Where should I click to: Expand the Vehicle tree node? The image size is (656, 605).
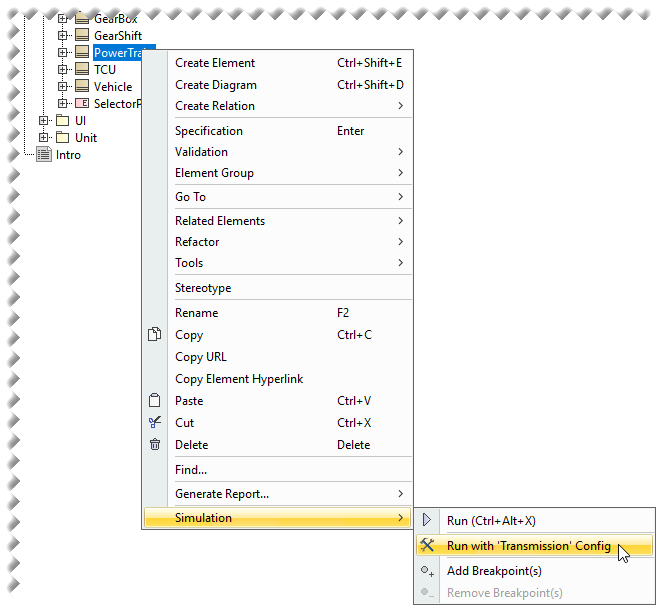pos(62,86)
